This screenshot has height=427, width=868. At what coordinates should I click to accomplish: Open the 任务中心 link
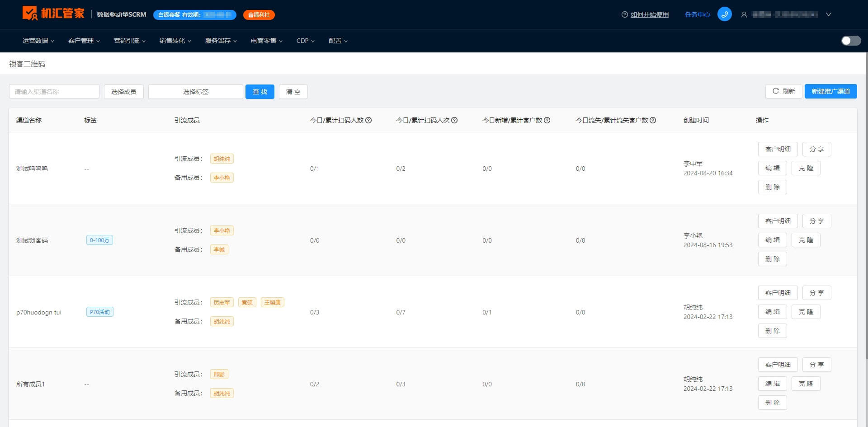pyautogui.click(x=698, y=14)
